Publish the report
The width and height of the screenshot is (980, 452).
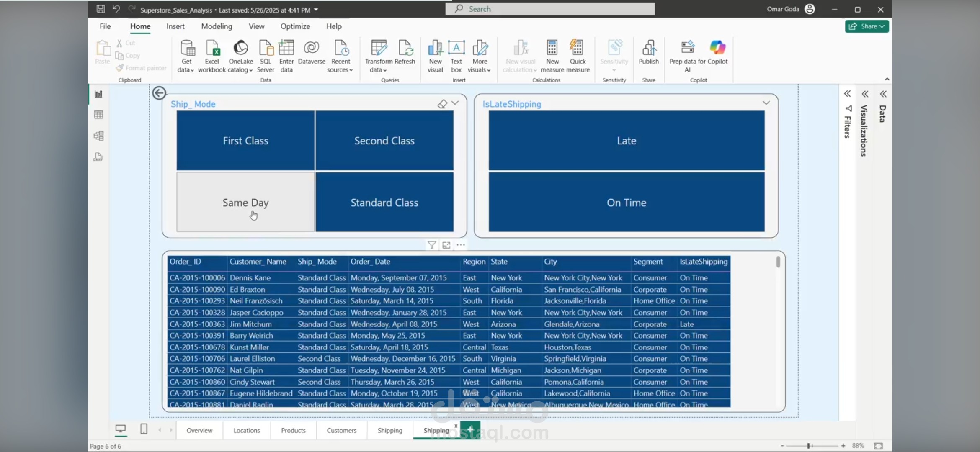pos(649,53)
